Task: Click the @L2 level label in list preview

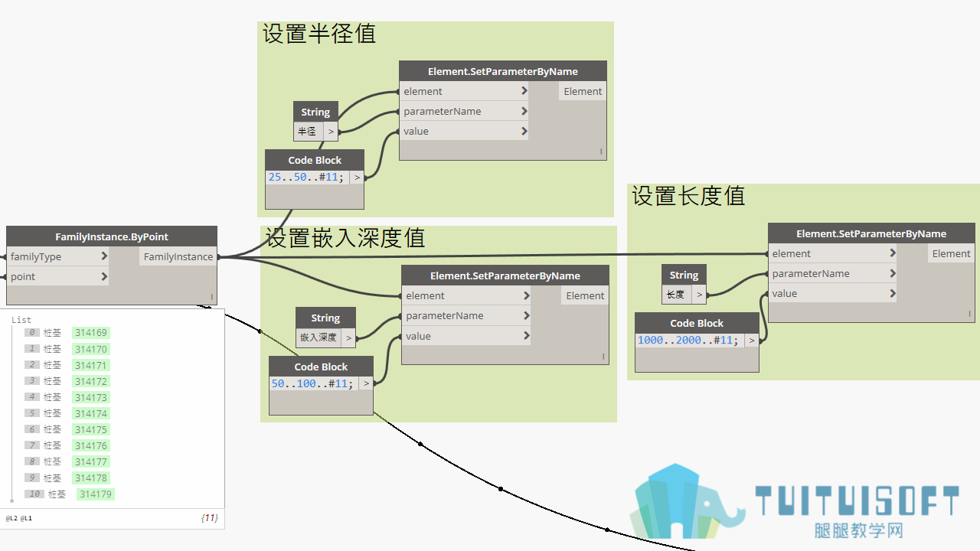Action: tap(11, 518)
